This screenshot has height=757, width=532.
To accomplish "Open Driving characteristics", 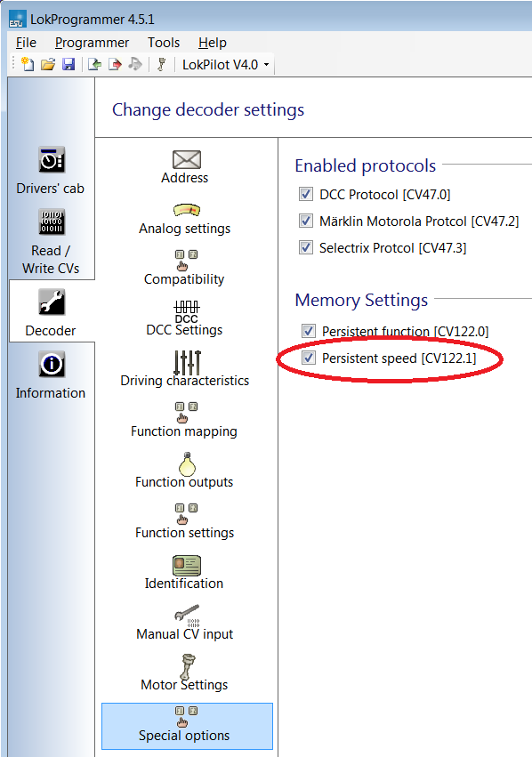I will pyautogui.click(x=185, y=369).
